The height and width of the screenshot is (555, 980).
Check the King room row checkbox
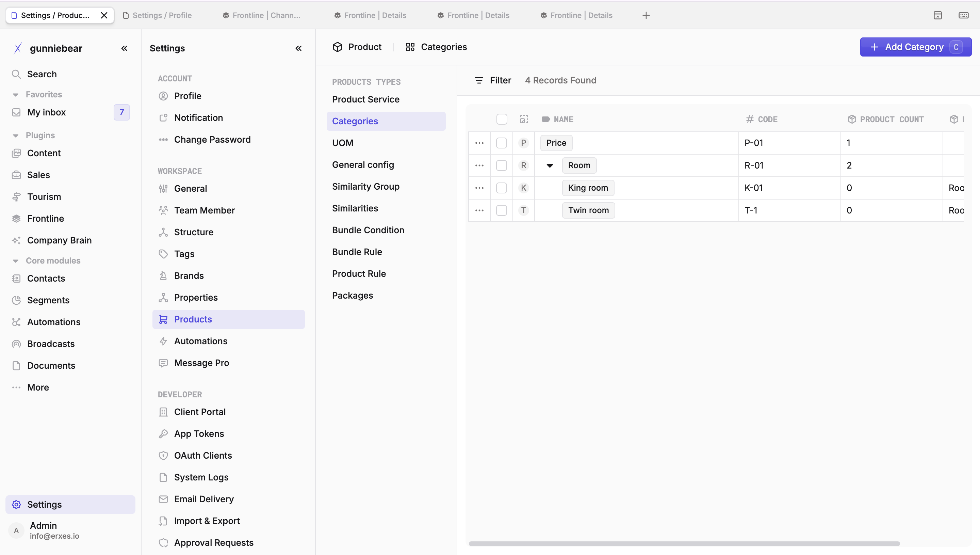[502, 188]
